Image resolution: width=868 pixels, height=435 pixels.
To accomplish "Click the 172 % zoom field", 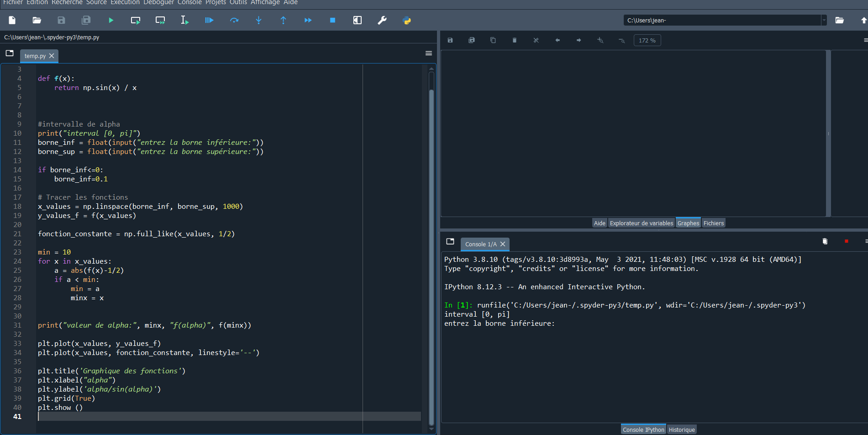I will (x=647, y=41).
